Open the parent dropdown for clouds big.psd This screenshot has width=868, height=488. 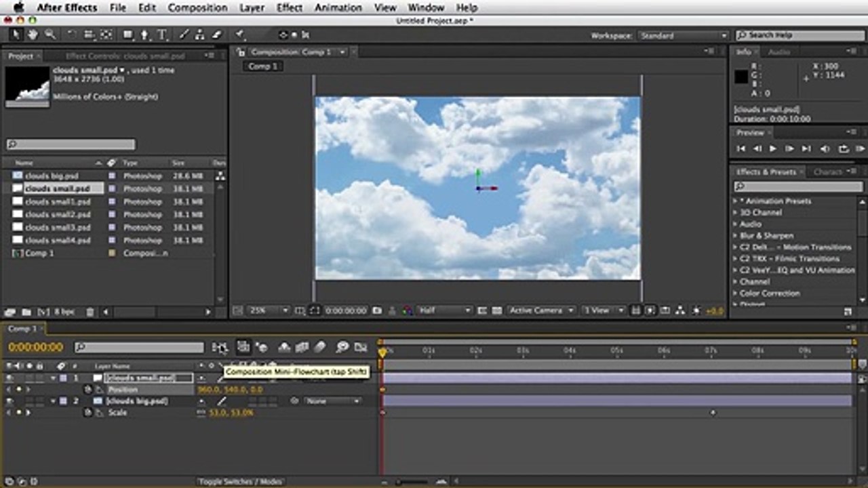[333, 401]
